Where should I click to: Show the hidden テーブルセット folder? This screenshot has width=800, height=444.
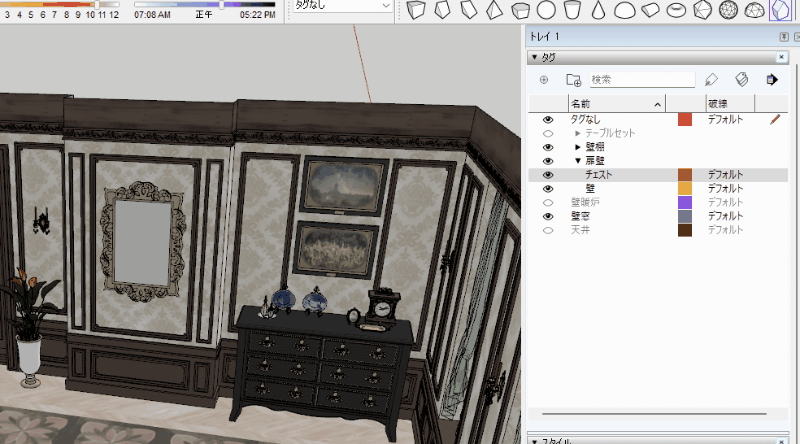548,133
